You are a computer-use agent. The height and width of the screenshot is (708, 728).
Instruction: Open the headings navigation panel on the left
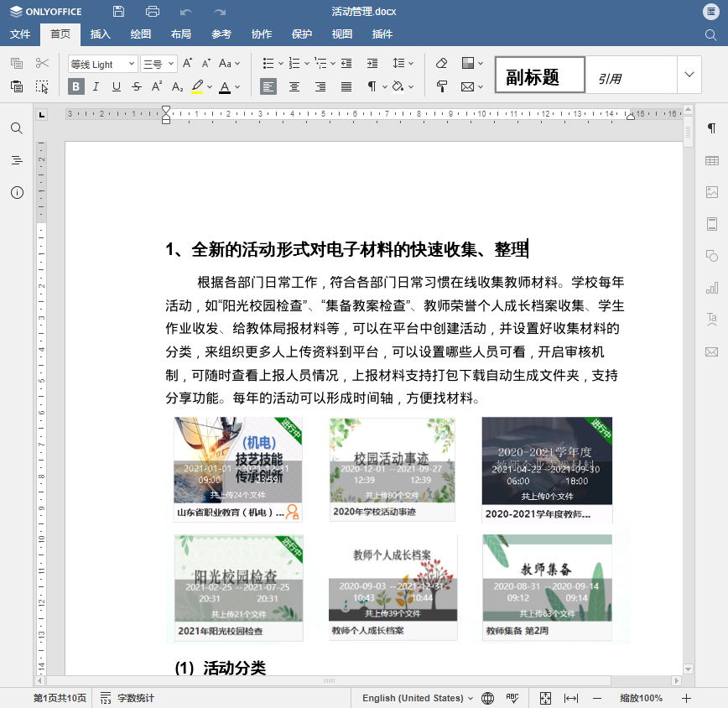click(x=17, y=160)
